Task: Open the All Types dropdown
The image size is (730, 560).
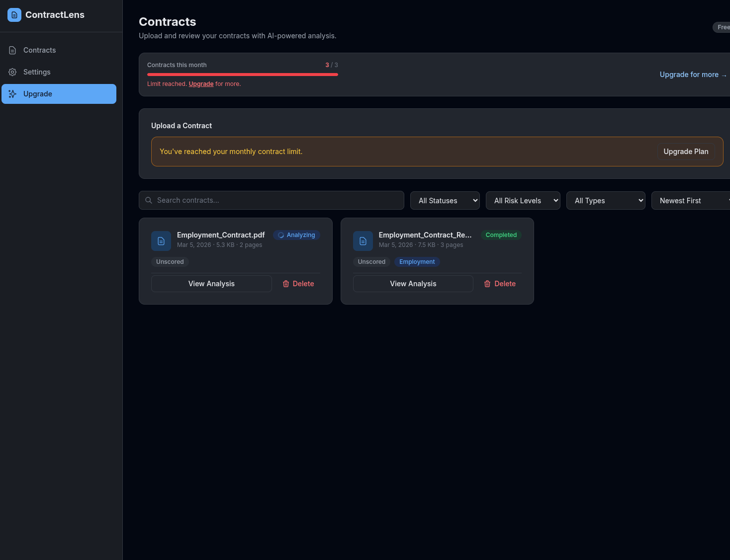Action: tap(605, 201)
